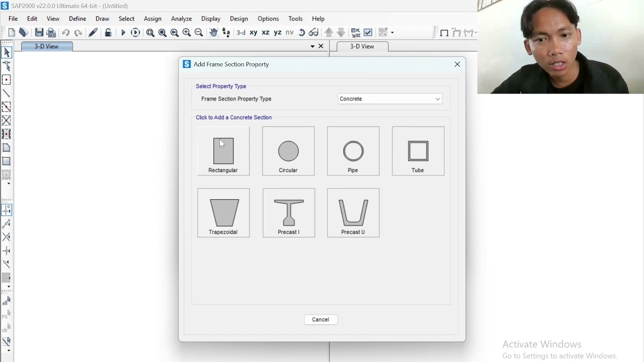Open the File menu
Screen dimensions: 644x362
coord(13,19)
